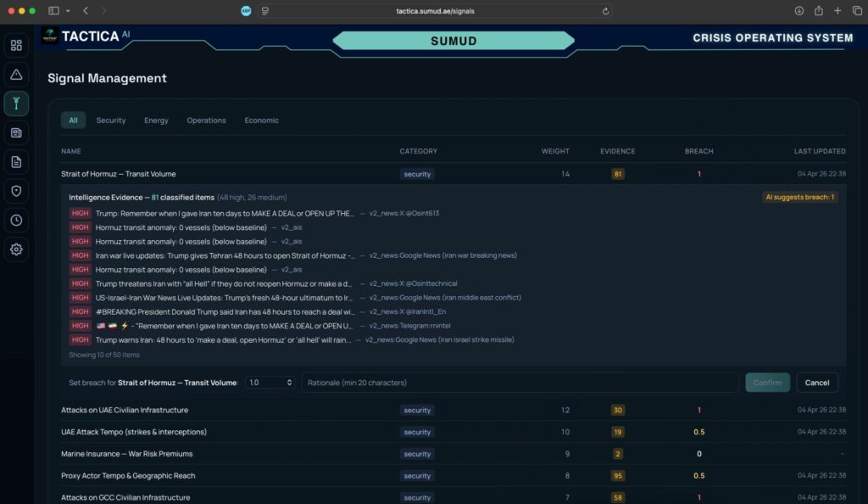
Task: Show Safari tab overview icon
Action: tap(857, 10)
